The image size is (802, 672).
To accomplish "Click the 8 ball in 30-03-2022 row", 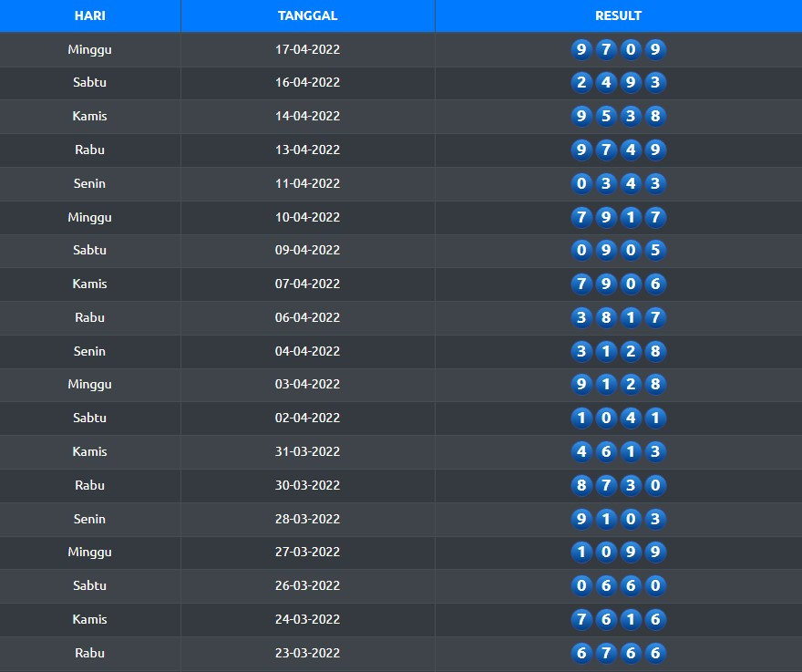I will click(x=581, y=486).
